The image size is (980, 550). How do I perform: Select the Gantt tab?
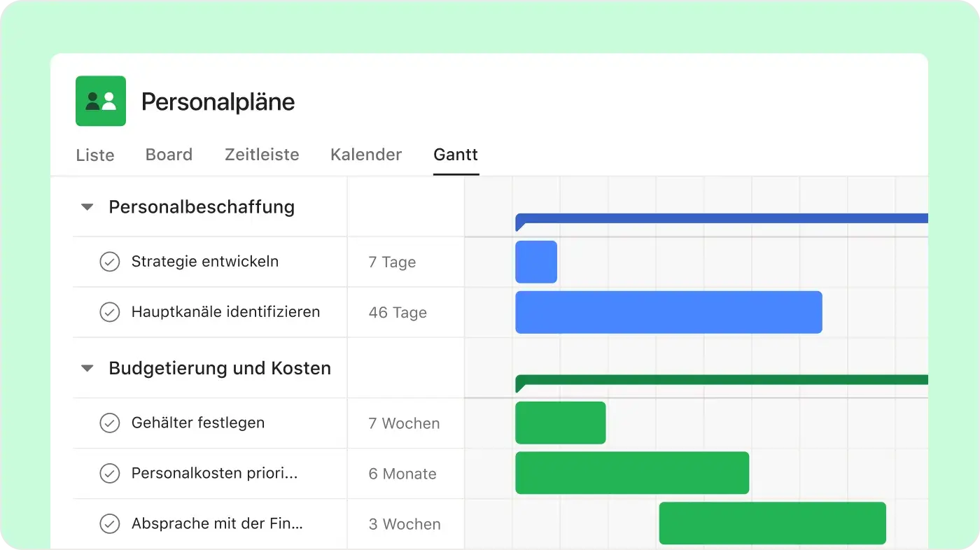(456, 155)
